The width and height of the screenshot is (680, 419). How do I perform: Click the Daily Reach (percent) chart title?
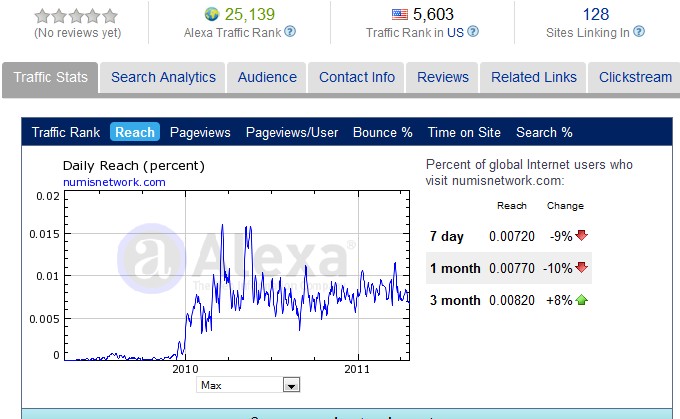134,166
